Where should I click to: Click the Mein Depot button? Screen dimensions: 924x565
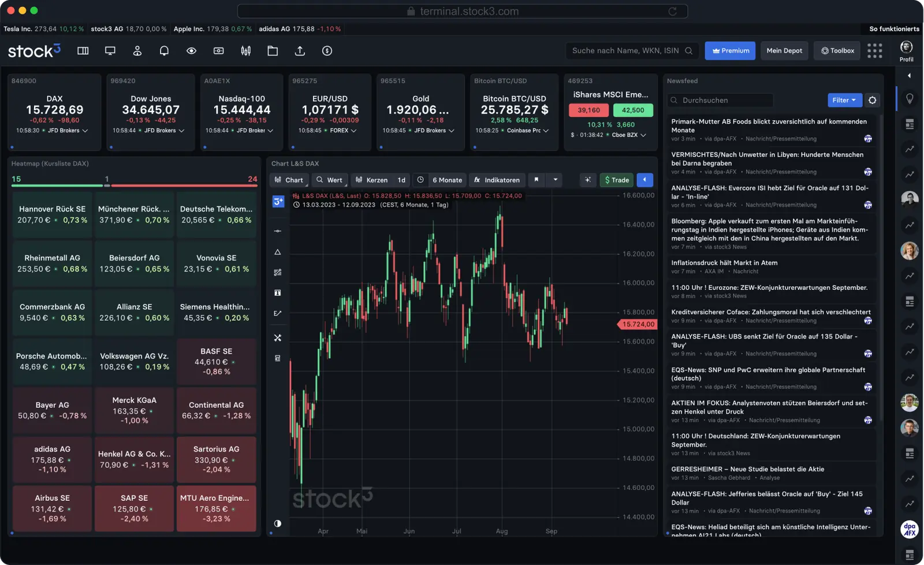784,51
